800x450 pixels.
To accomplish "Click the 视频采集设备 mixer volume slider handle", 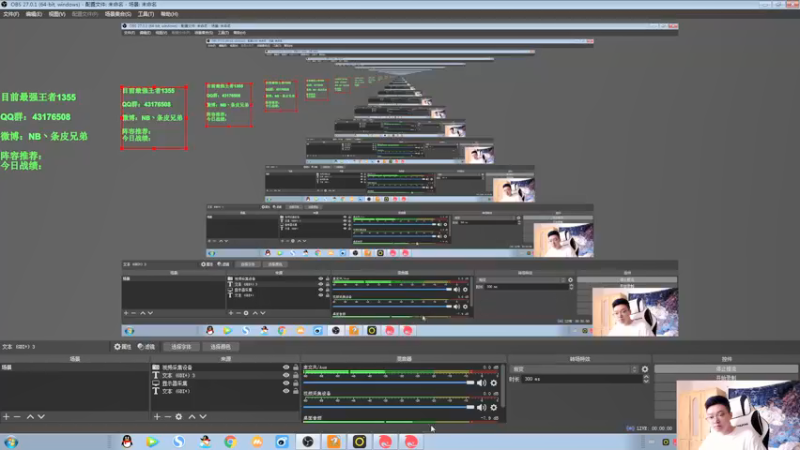I will (x=470, y=407).
